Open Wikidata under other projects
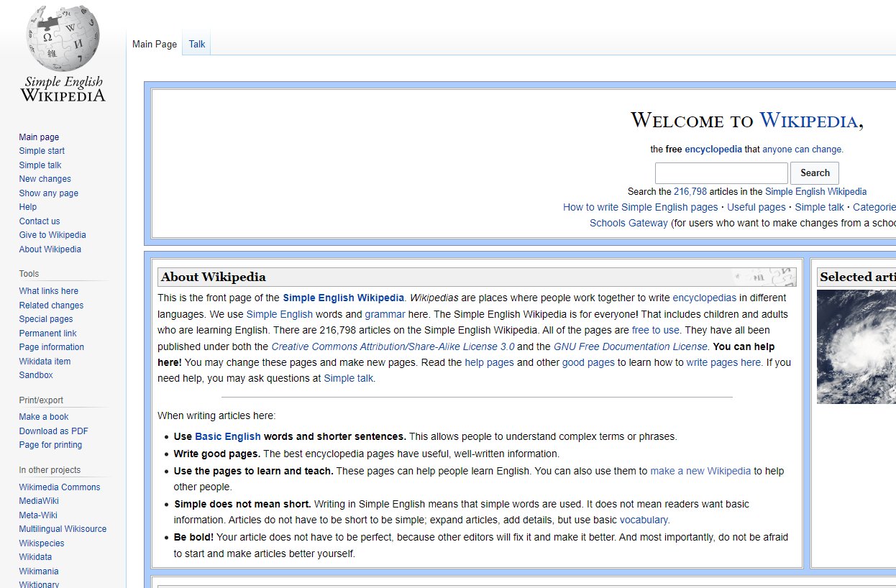Screen dimensions: 896x588 [35, 557]
